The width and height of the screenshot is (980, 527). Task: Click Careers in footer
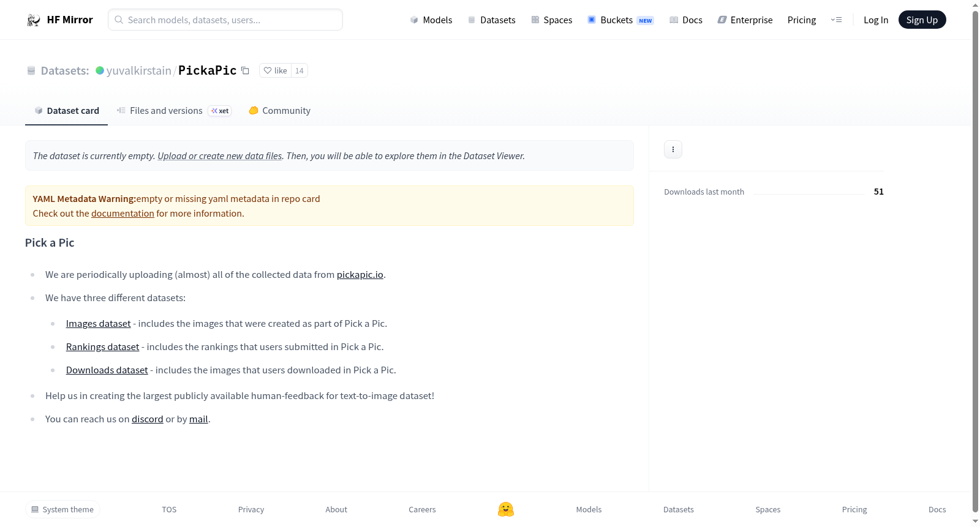coord(422,509)
